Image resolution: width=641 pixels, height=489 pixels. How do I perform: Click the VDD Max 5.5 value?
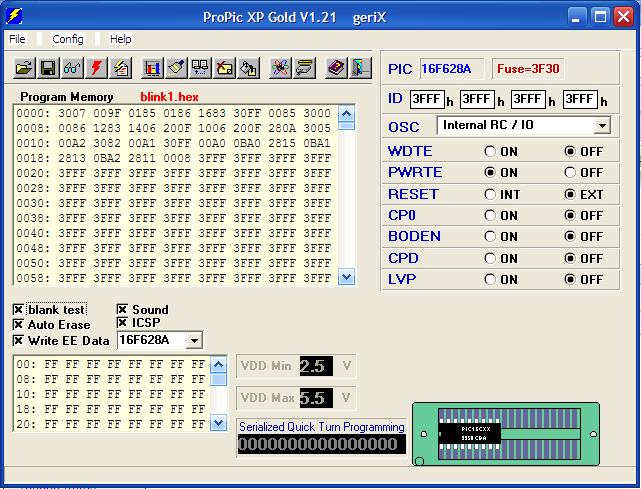coord(316,398)
